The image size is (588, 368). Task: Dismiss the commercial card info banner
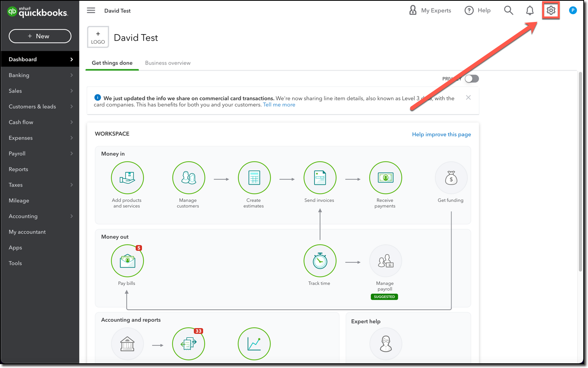point(468,97)
